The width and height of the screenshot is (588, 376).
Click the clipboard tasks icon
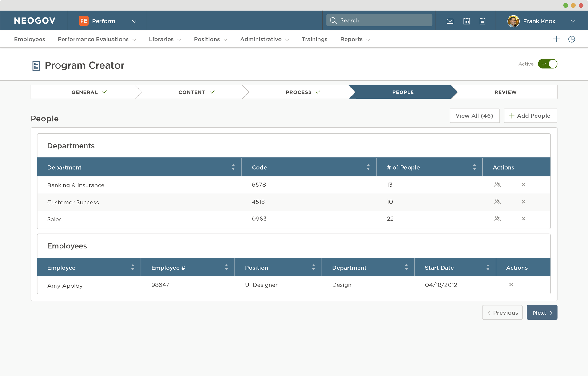tap(482, 21)
